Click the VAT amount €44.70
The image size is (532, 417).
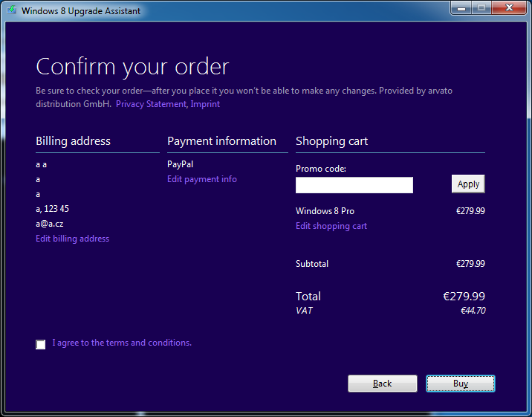pos(473,311)
